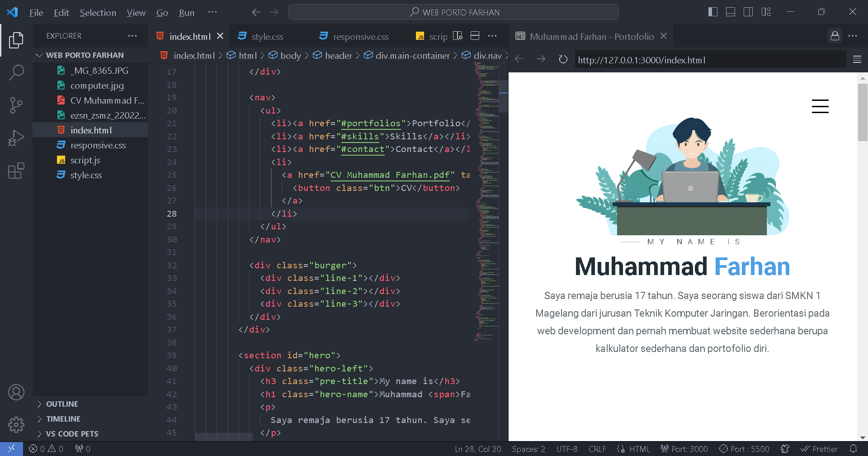Click the Prettier indicator in the status bar
Image resolution: width=868 pixels, height=456 pixels.
(x=820, y=448)
